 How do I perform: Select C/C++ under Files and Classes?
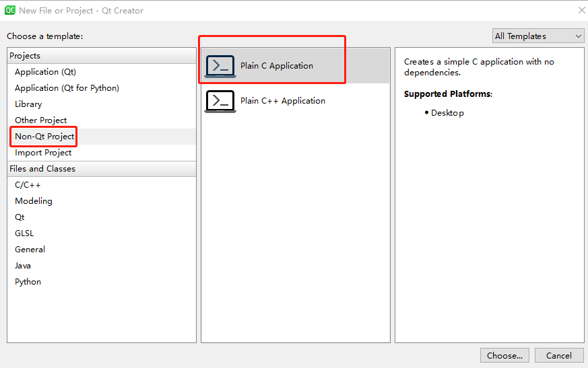pos(28,185)
